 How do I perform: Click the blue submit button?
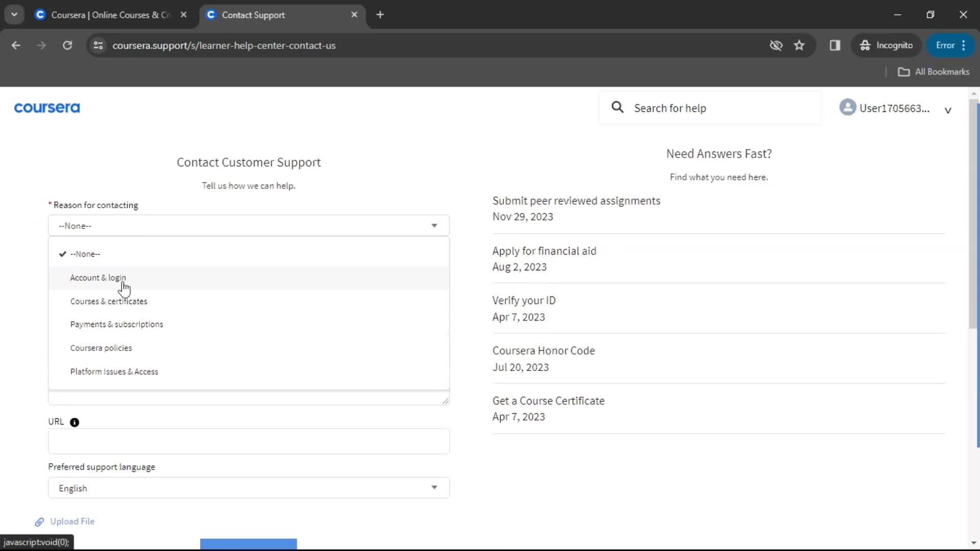coord(249,544)
